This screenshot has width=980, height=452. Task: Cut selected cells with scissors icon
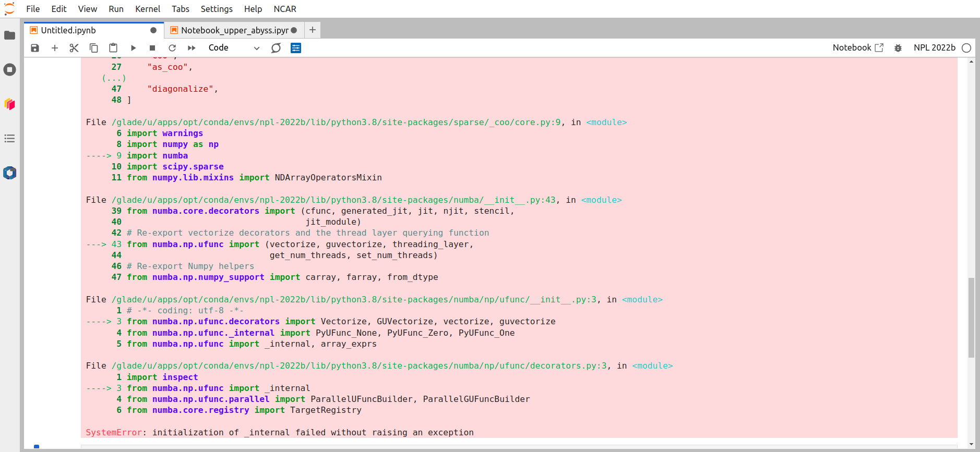tap(74, 48)
